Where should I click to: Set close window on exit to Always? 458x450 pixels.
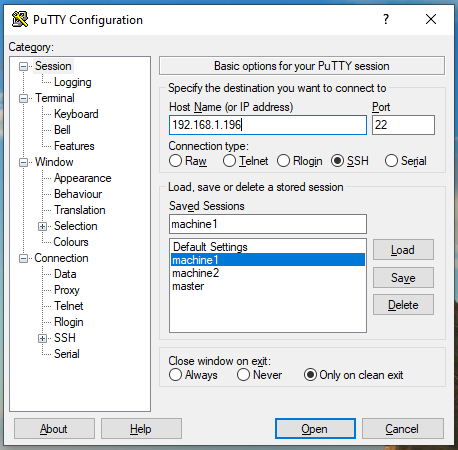coord(175,375)
